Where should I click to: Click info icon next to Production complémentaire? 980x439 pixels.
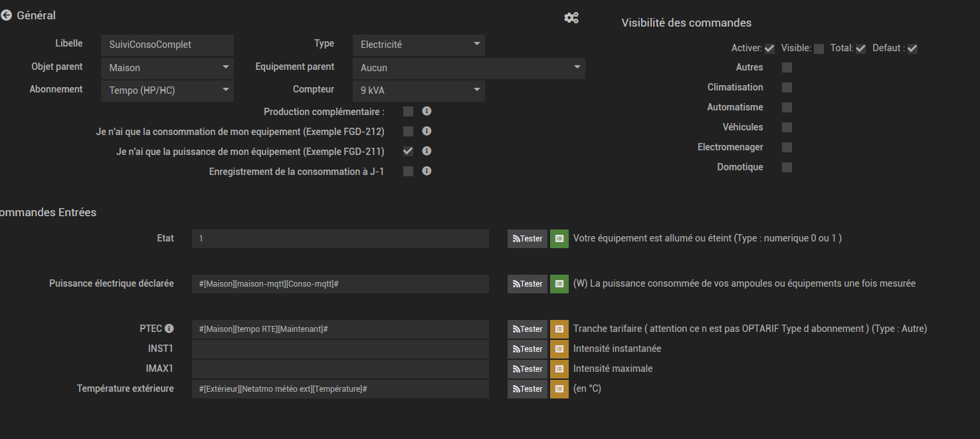coord(427,111)
